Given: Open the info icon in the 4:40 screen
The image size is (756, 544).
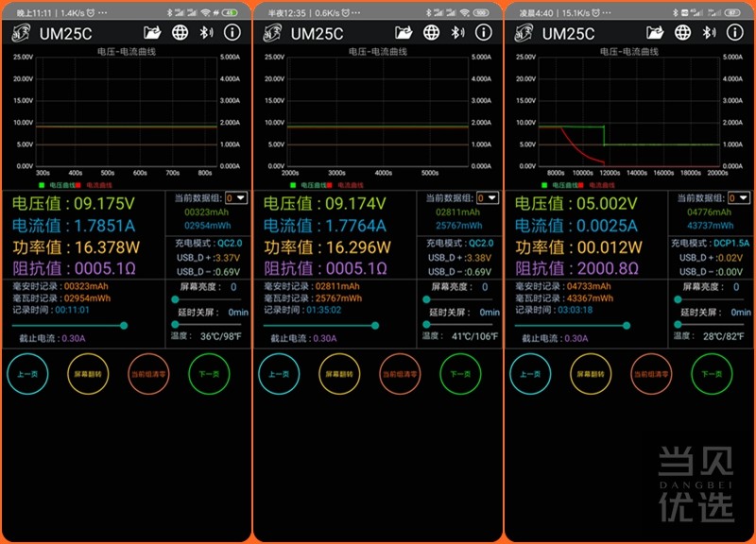Looking at the screenshot, I should tap(735, 32).
